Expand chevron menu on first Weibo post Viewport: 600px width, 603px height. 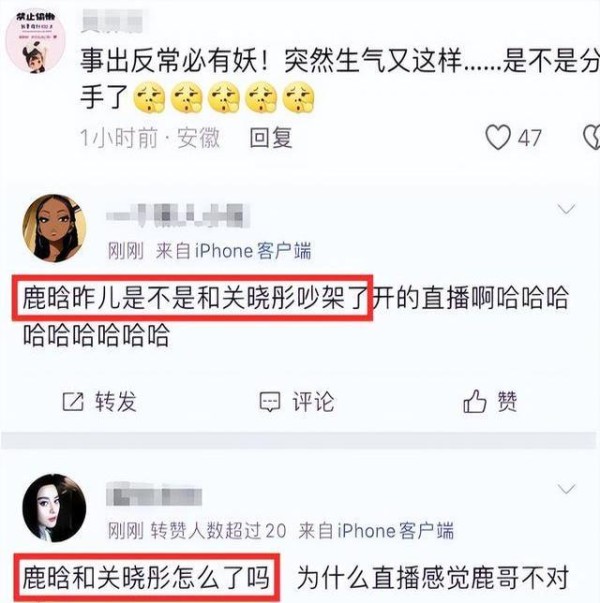click(566, 209)
